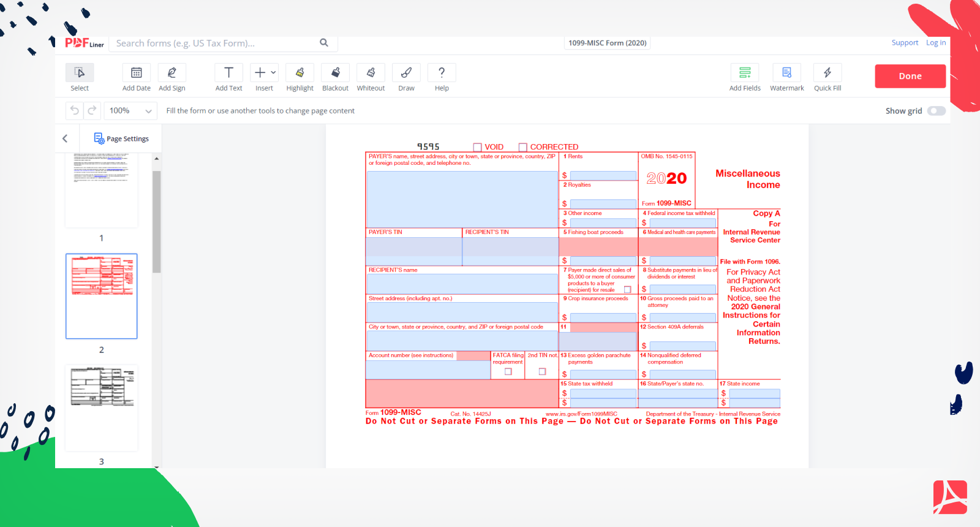
Task: Pick the Whiteout tool
Action: click(x=371, y=73)
